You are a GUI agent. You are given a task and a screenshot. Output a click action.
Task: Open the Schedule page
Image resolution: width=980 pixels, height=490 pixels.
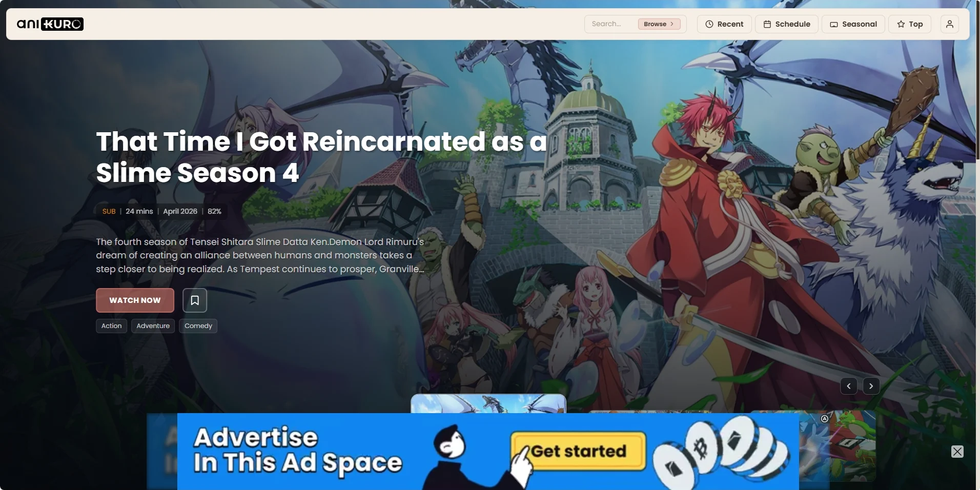[x=787, y=24]
